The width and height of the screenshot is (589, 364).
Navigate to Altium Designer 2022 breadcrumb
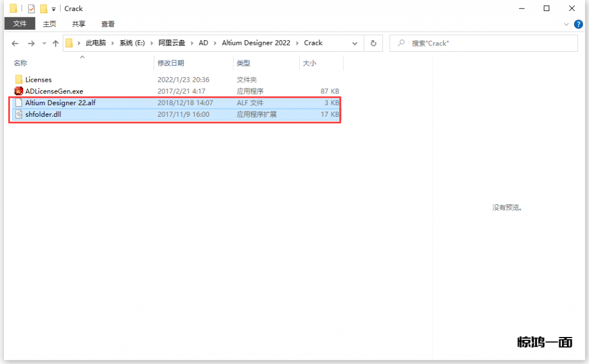256,43
